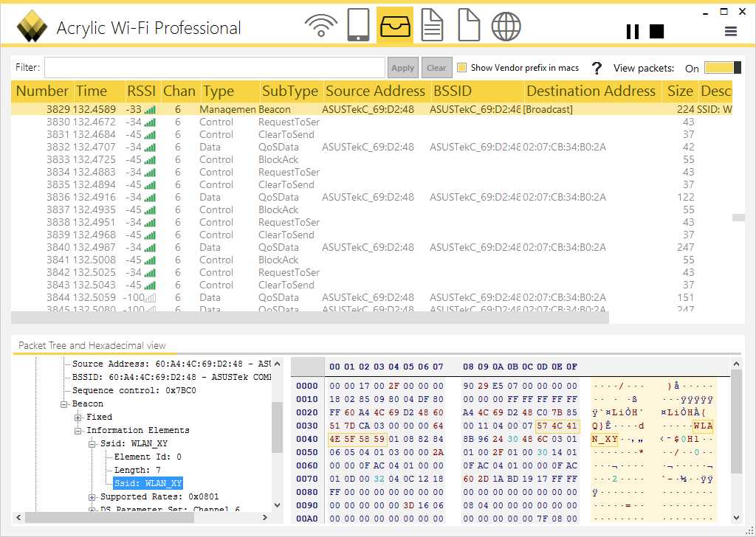Select the Element Id: 0 item
The height and width of the screenshot is (537, 756).
point(148,457)
